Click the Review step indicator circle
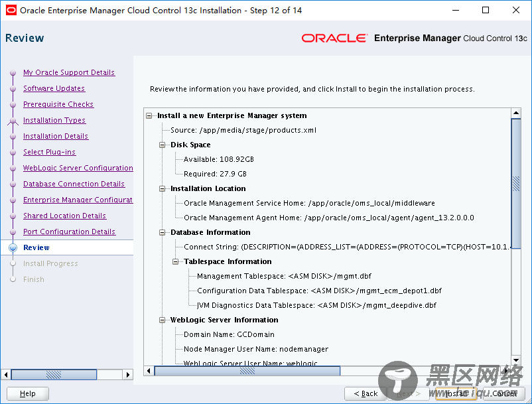This screenshot has width=532, height=404. (x=13, y=247)
